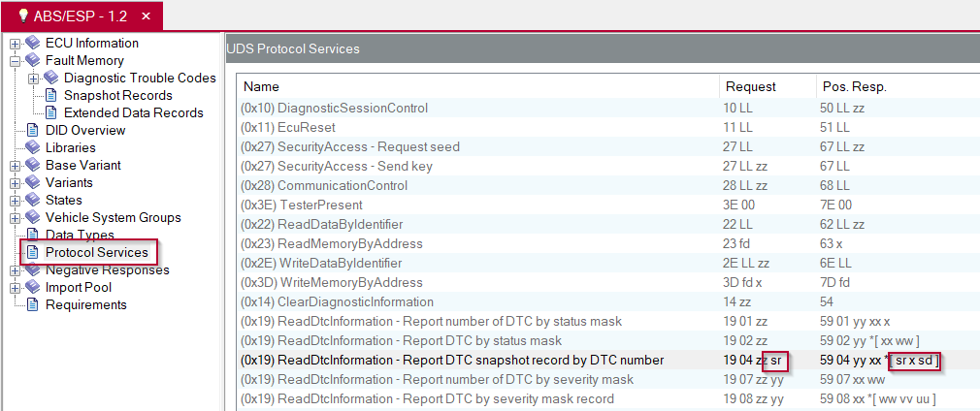The image size is (980, 411).
Task: Click the Requirements document icon
Action: [x=33, y=305]
